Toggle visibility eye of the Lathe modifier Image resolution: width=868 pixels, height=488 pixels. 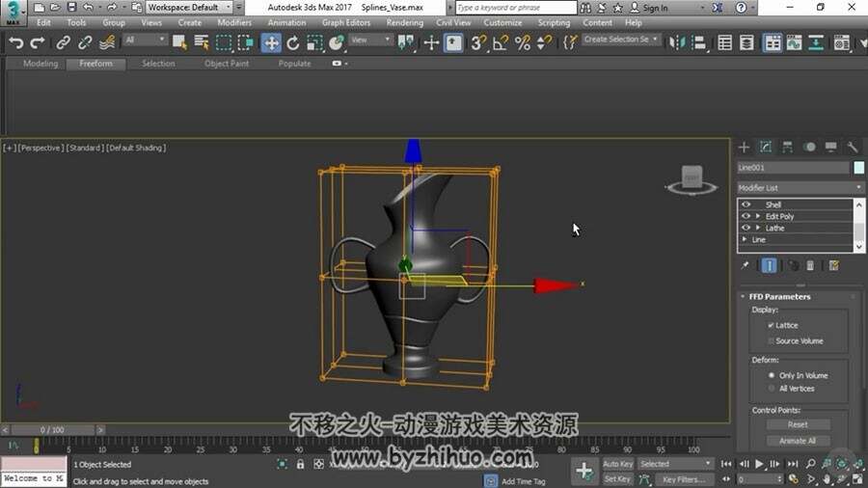[746, 228]
